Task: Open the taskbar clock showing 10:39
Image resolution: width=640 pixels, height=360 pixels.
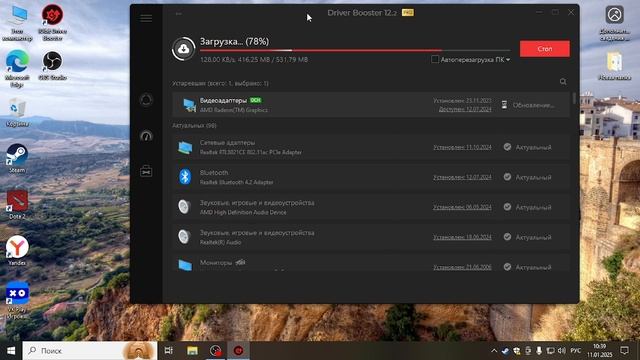Action: 600,351
